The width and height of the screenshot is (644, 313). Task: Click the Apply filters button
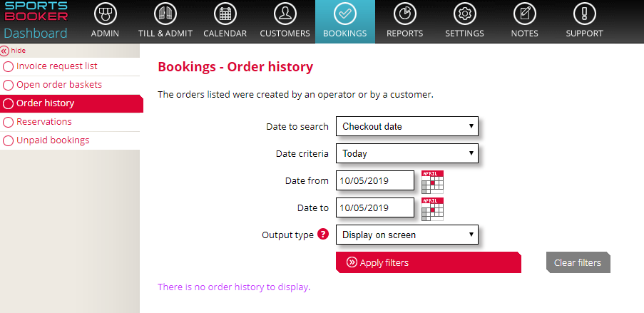pyautogui.click(x=429, y=262)
